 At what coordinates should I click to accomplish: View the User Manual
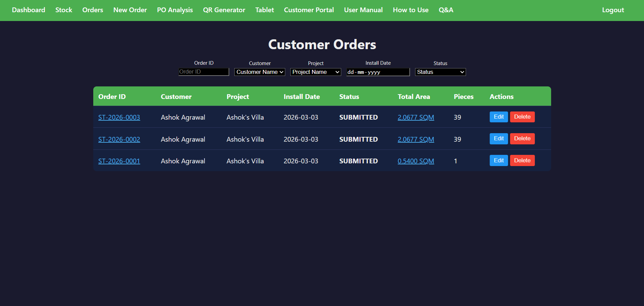pyautogui.click(x=363, y=10)
